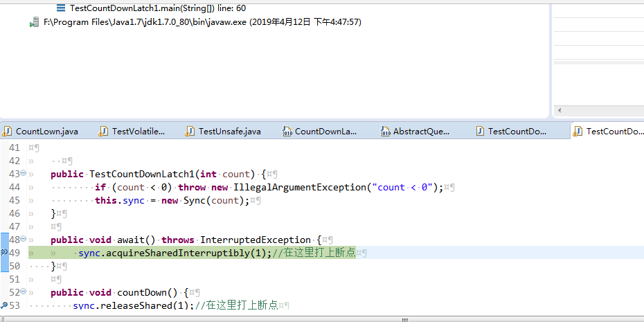
Task: Switch to the TestVolatile editor tab
Action: (x=132, y=132)
